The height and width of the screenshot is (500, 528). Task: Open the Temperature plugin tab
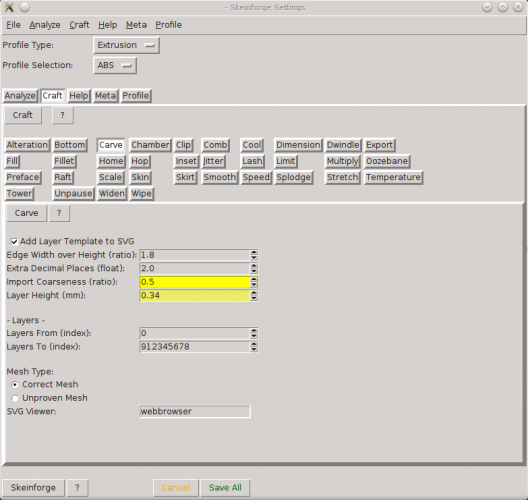point(393,177)
